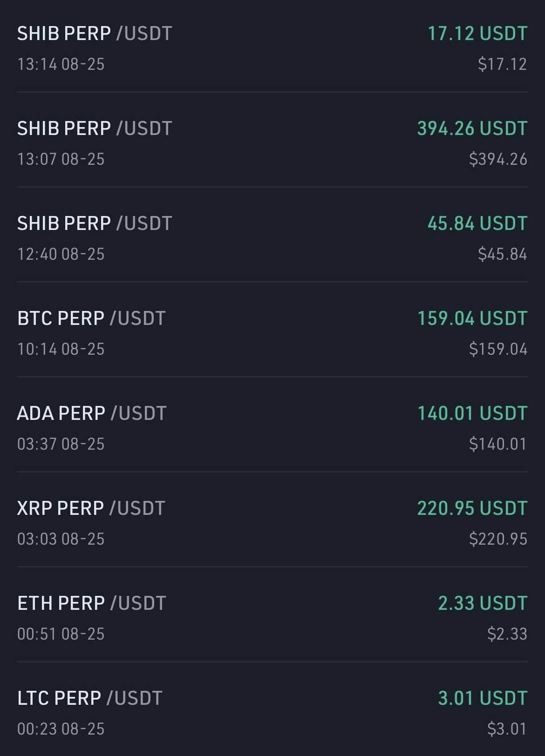This screenshot has height=756, width=545.
Task: Open the ETH PERP /USDT record
Action: click(92, 604)
